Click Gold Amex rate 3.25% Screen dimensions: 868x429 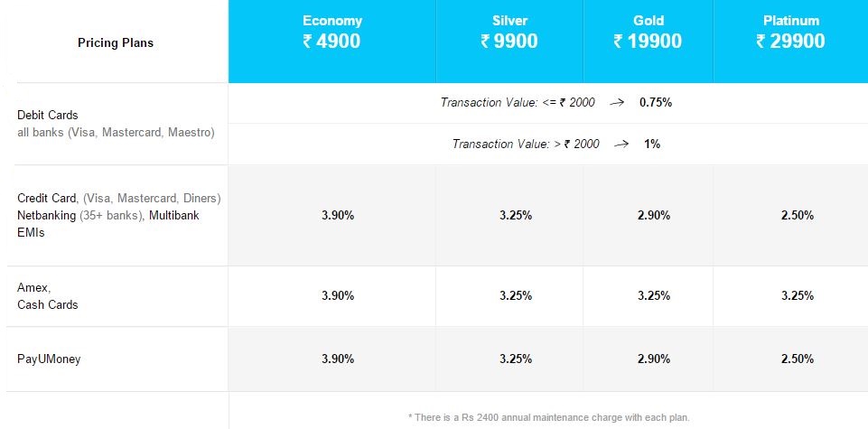point(654,295)
